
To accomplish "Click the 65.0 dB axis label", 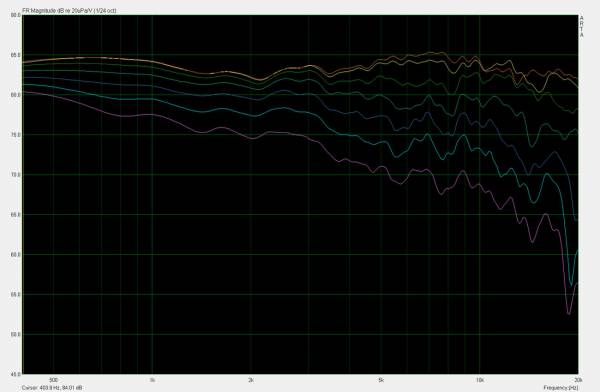I will click(15, 215).
